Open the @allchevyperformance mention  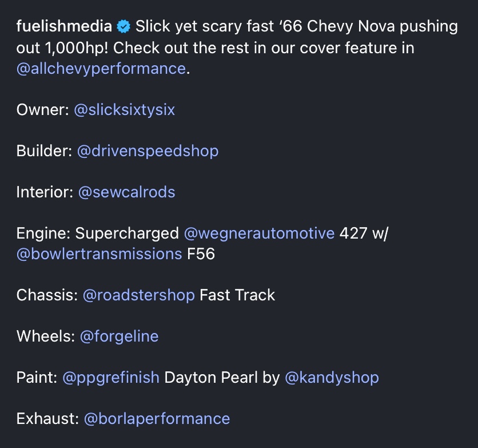pos(101,69)
